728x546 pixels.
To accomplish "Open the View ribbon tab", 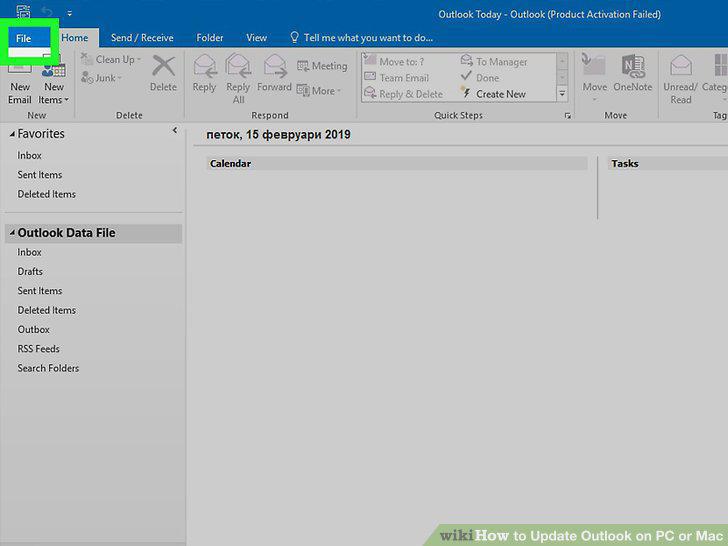I will click(x=256, y=38).
